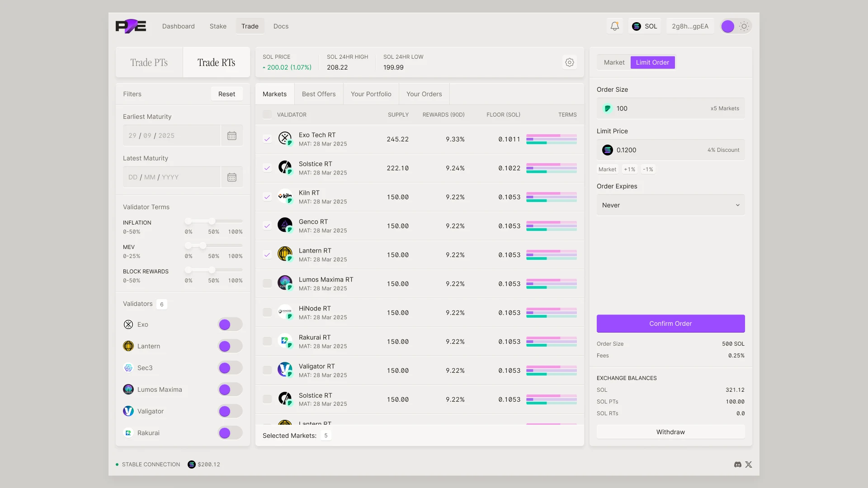Screen dimensions: 868x488
Task: Click the +1% limit price button
Action: click(629, 169)
